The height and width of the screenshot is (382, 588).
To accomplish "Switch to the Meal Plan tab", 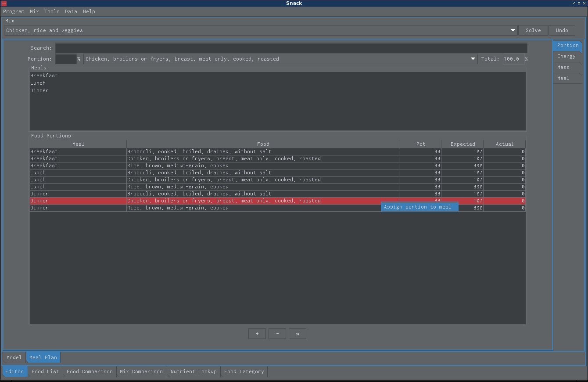I will [x=43, y=357].
